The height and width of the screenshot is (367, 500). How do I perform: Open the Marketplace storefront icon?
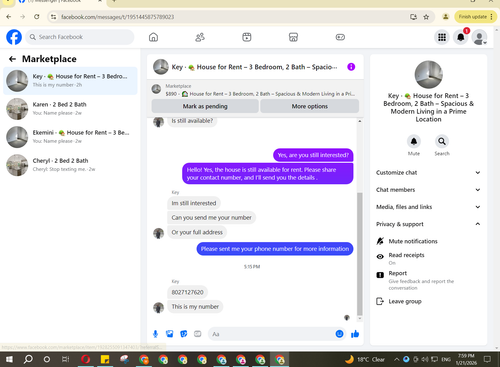click(293, 37)
